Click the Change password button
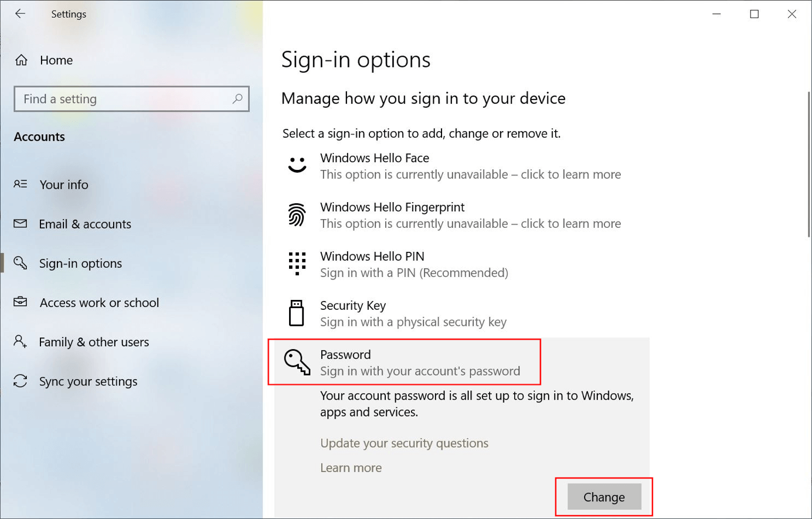The image size is (812, 519). (x=604, y=497)
